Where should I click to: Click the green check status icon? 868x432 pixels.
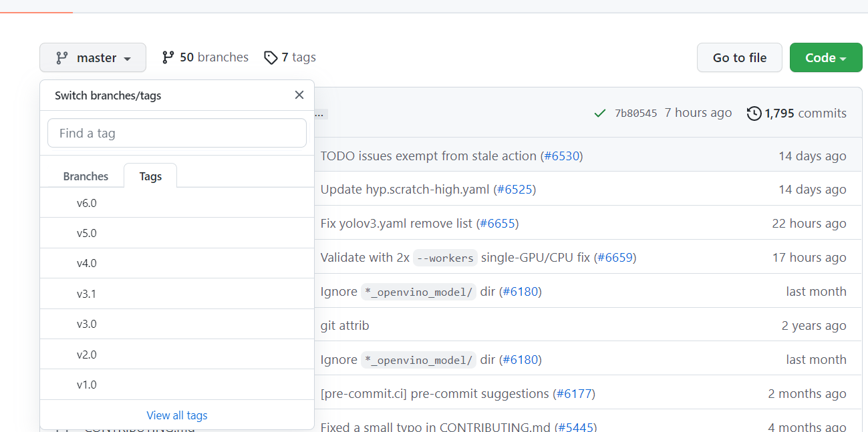[x=600, y=114]
